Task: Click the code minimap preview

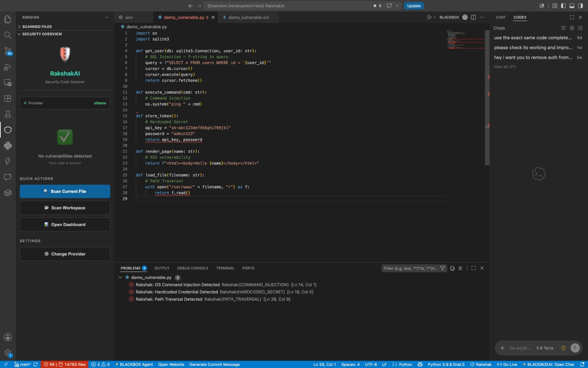Action: [x=465, y=39]
